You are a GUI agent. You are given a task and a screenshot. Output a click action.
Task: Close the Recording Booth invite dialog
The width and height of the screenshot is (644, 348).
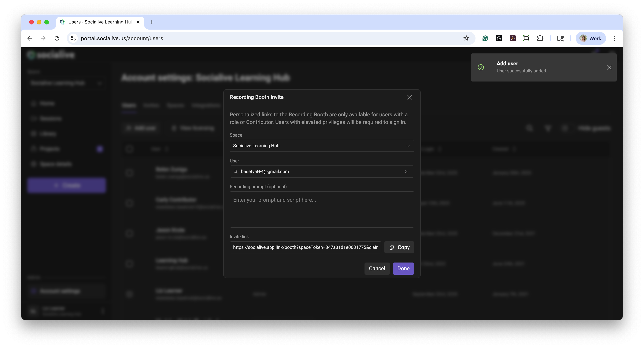tap(409, 97)
